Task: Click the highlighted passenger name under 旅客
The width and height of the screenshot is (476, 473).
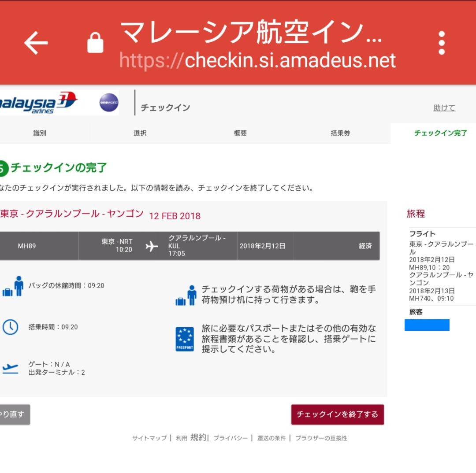Action: [426, 325]
